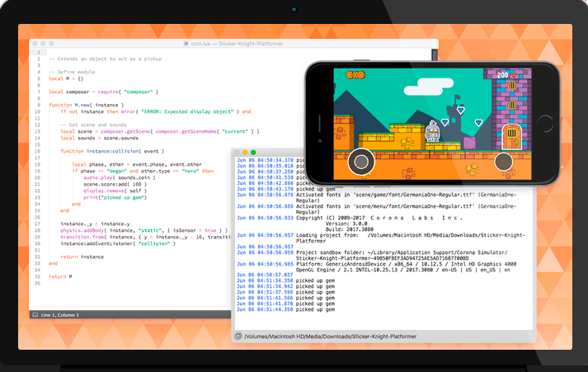
Task: Click the coin.lua — Sticker-Knight-Platformer window title
Action: [237, 44]
